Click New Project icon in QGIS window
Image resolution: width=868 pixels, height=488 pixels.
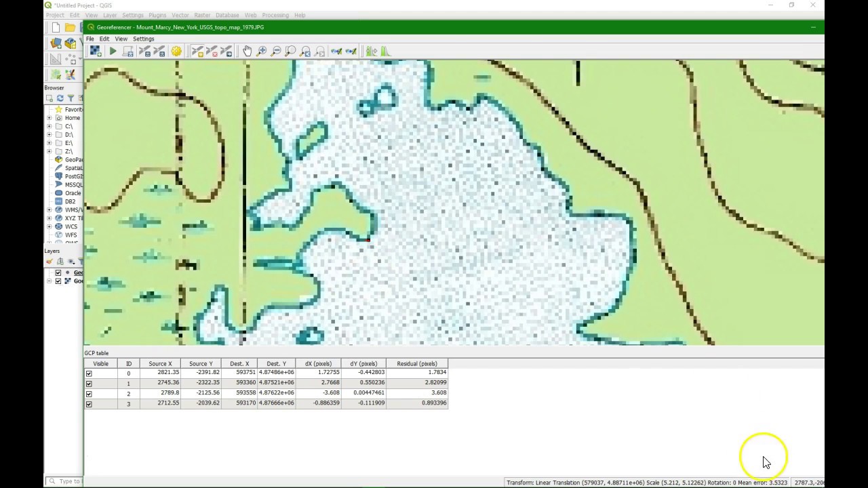click(x=56, y=27)
